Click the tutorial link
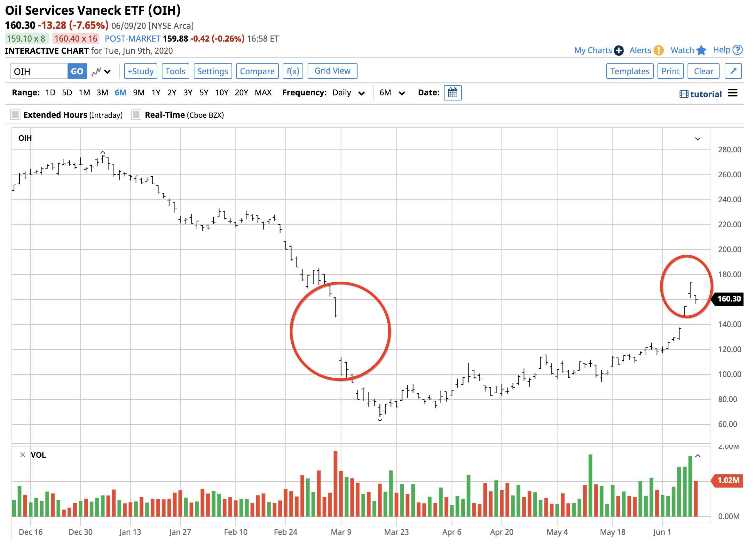756x546 pixels. tap(706, 94)
